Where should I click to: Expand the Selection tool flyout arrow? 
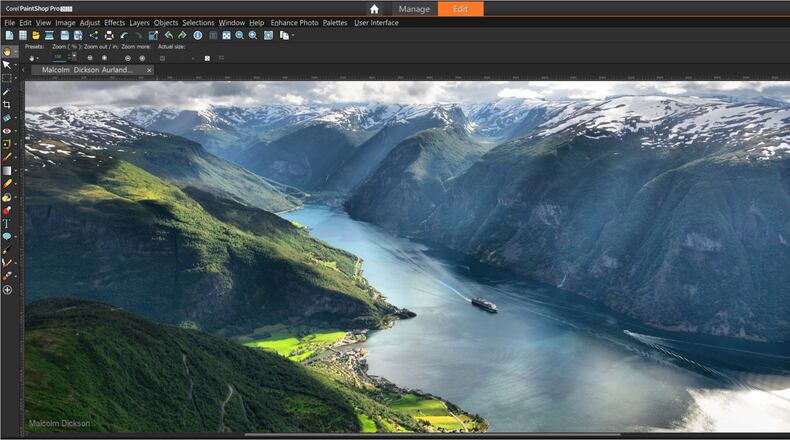coord(16,78)
